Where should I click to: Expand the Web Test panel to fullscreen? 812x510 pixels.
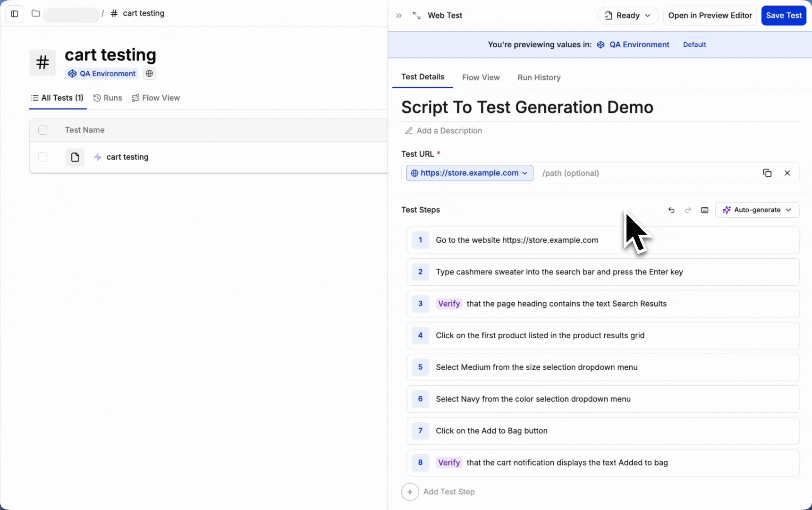(416, 16)
